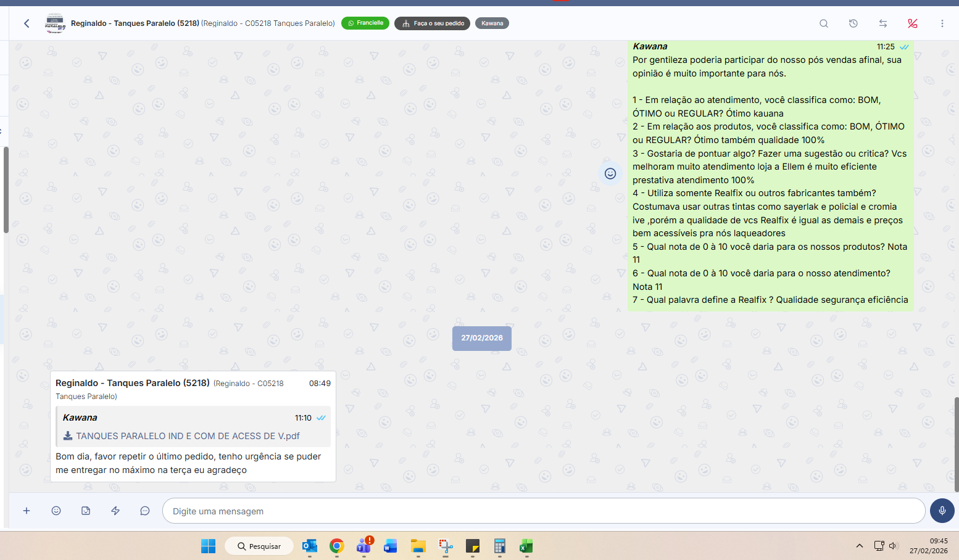Open Excel from the Windows taskbar

[x=526, y=546]
